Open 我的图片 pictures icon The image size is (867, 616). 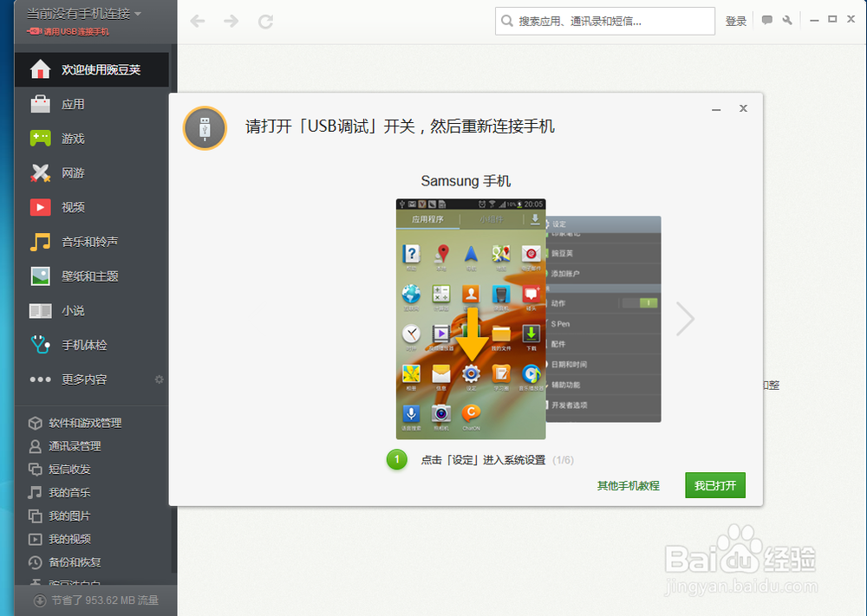36,515
